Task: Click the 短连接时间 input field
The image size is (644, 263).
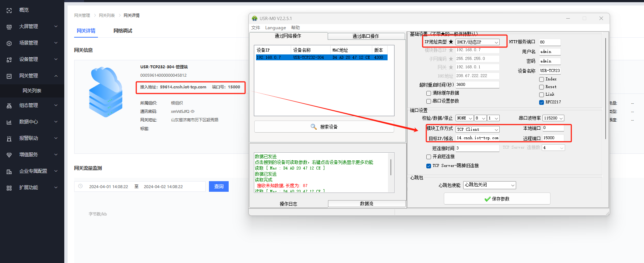Action: coord(477,148)
